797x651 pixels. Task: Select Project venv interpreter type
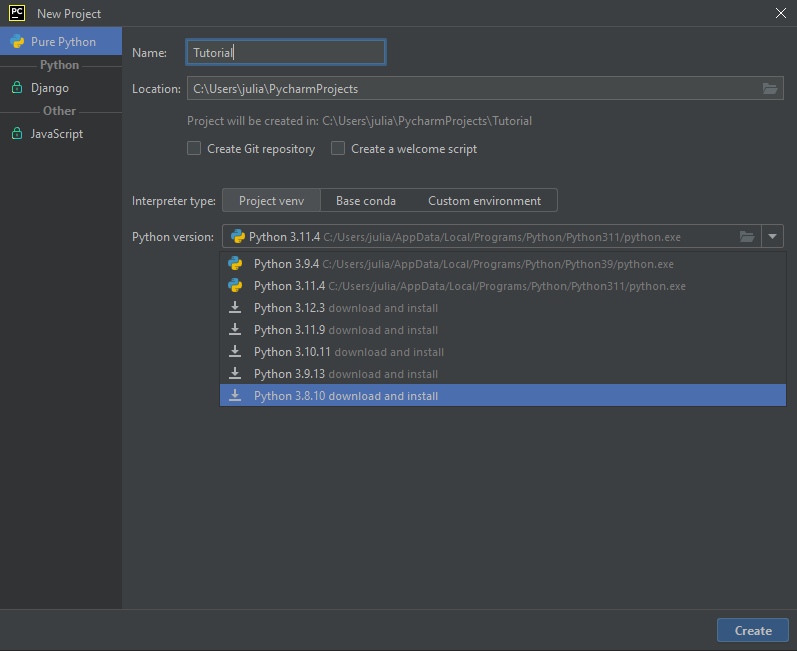(271, 200)
